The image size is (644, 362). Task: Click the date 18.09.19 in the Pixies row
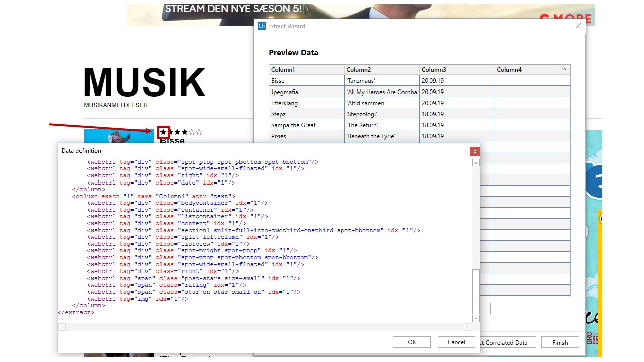point(457,136)
